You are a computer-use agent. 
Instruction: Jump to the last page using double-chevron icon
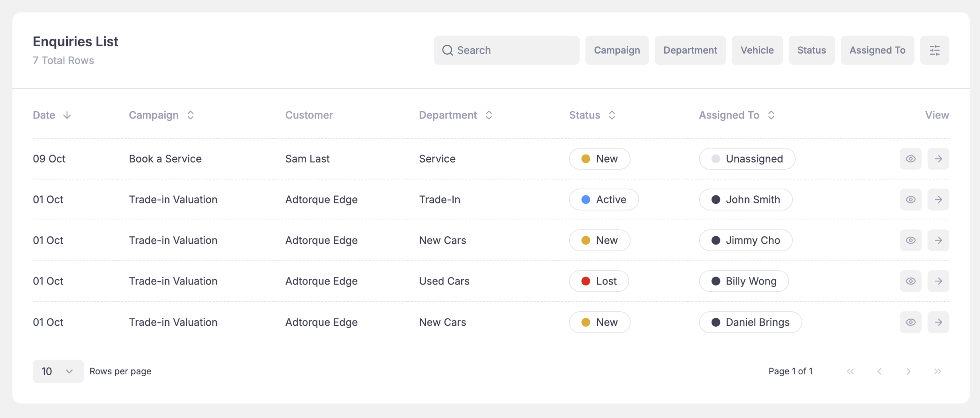[938, 371]
